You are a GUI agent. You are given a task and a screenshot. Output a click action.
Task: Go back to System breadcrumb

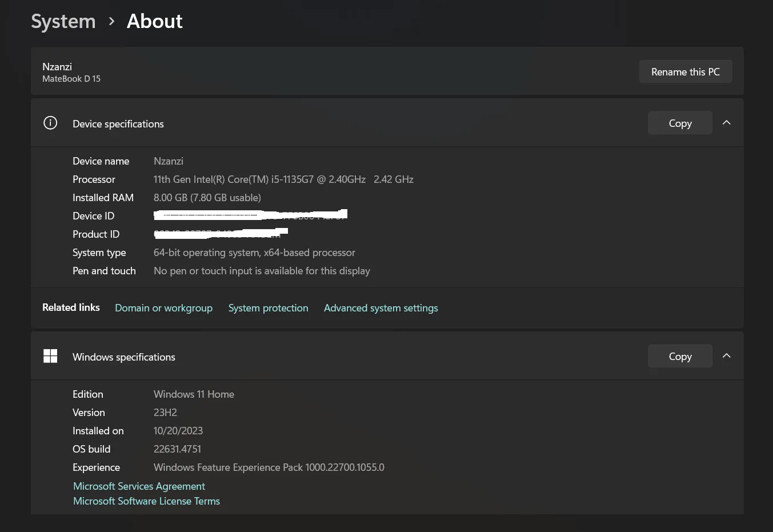coord(63,22)
